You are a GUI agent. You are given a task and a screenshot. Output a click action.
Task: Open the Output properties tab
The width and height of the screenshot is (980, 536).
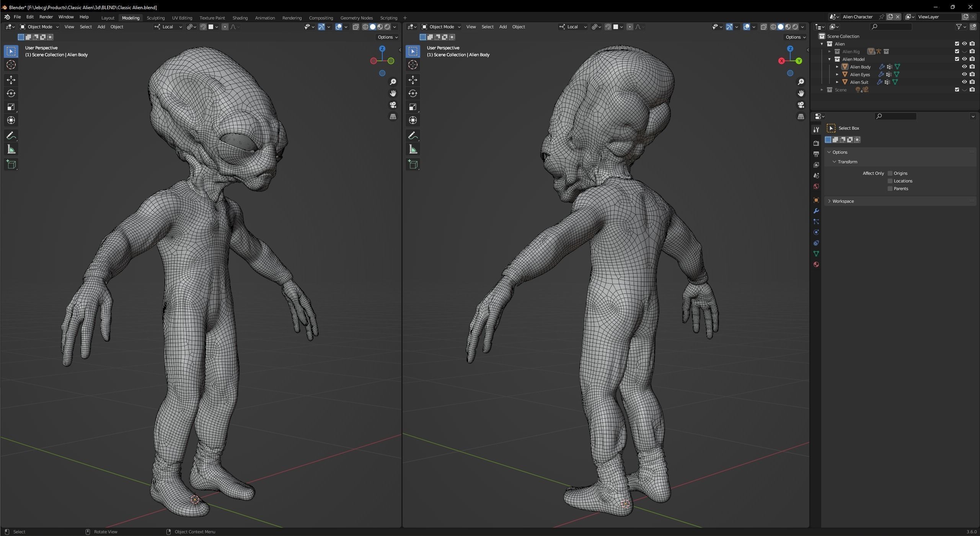click(x=816, y=154)
